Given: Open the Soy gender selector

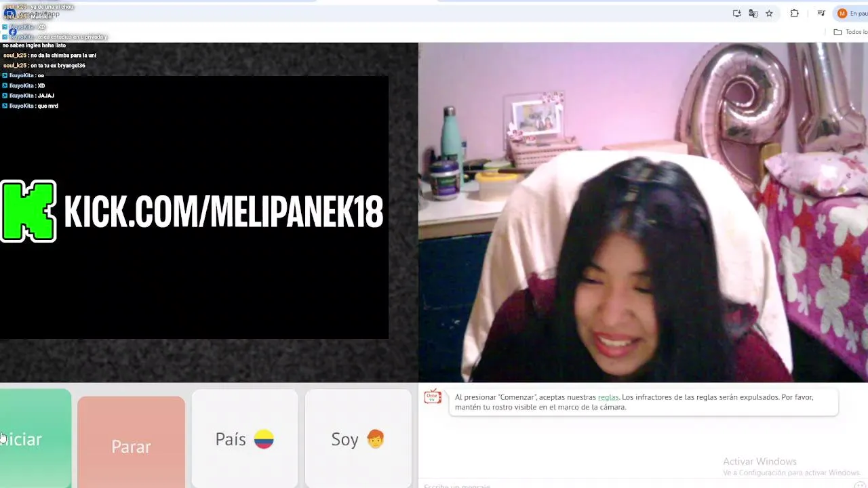Looking at the screenshot, I should (x=357, y=439).
